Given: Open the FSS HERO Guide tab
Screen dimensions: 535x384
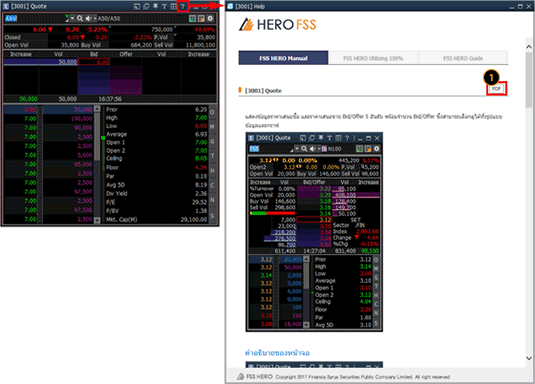Looking at the screenshot, I should click(x=463, y=58).
